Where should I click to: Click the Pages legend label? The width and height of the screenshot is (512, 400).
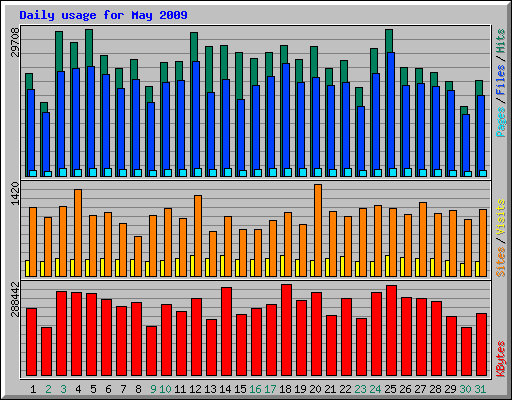501,122
